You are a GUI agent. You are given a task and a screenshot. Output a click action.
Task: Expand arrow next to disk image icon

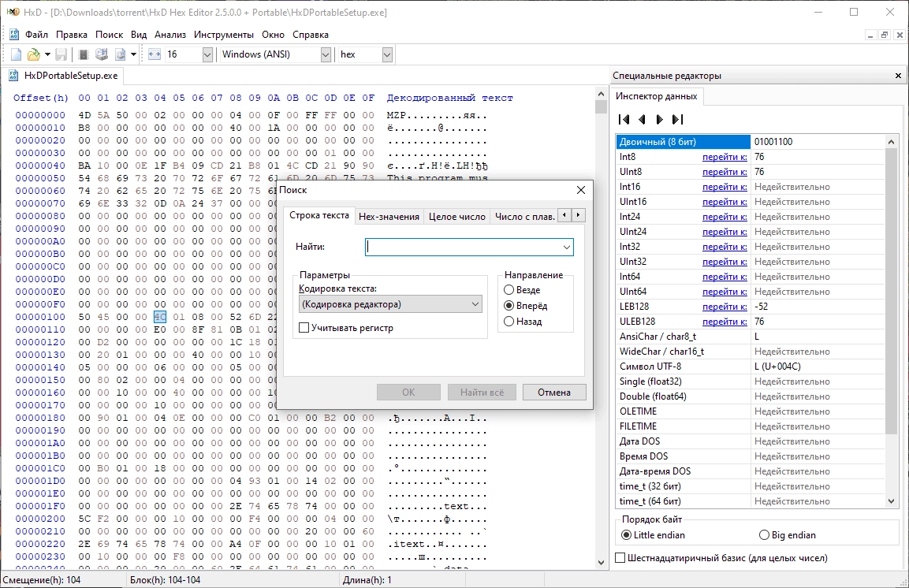[x=133, y=54]
